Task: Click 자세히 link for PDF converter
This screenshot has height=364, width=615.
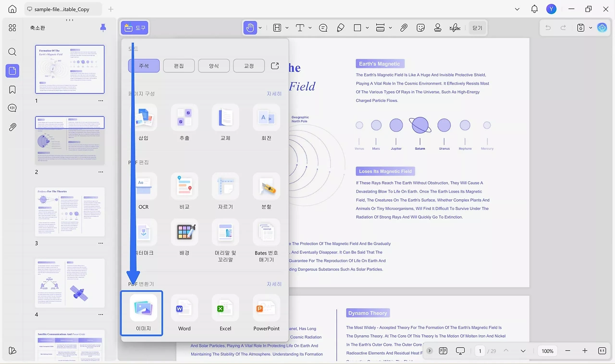Action: pyautogui.click(x=274, y=284)
